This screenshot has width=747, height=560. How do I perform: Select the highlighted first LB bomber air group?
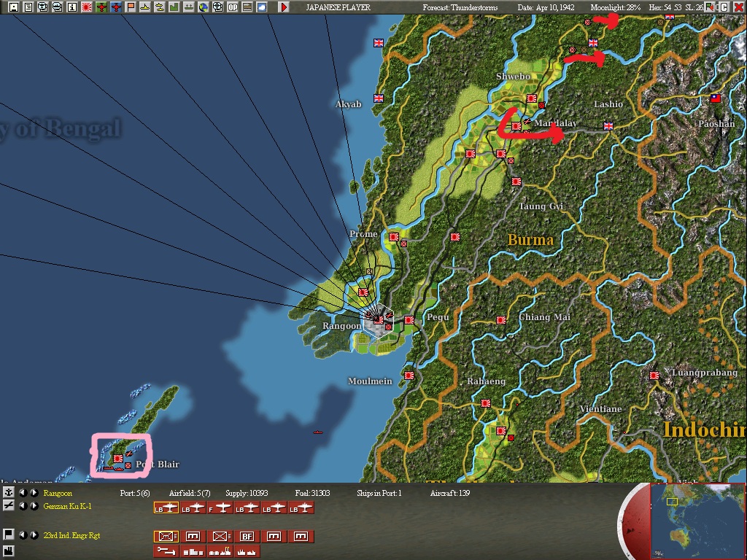pyautogui.click(x=166, y=508)
